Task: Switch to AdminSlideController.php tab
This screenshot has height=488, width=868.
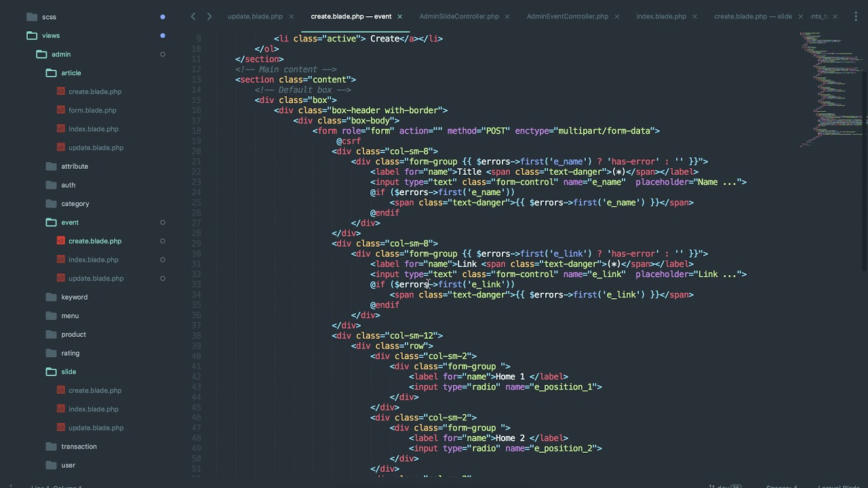Action: tap(459, 16)
